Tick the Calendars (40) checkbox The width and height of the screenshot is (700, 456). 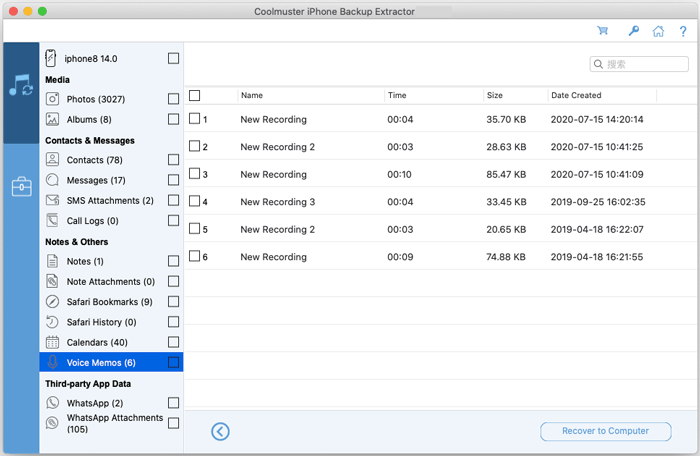(x=173, y=342)
